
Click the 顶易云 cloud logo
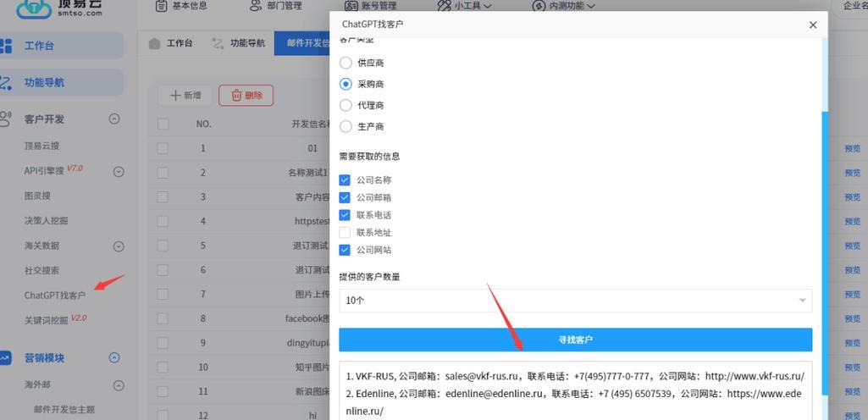point(34,8)
